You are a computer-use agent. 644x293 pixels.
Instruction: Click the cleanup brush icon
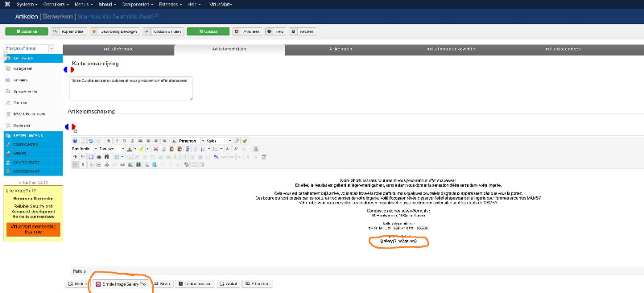click(x=245, y=141)
